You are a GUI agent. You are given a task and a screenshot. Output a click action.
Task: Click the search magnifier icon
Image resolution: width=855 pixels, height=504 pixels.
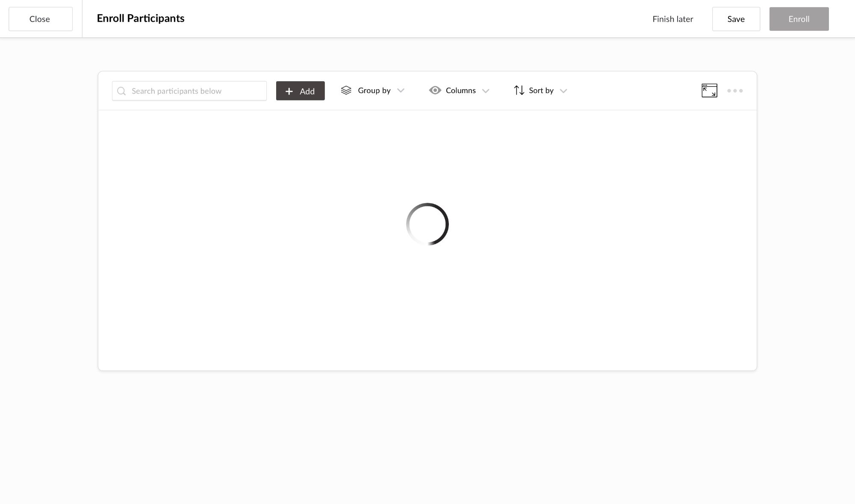click(121, 91)
